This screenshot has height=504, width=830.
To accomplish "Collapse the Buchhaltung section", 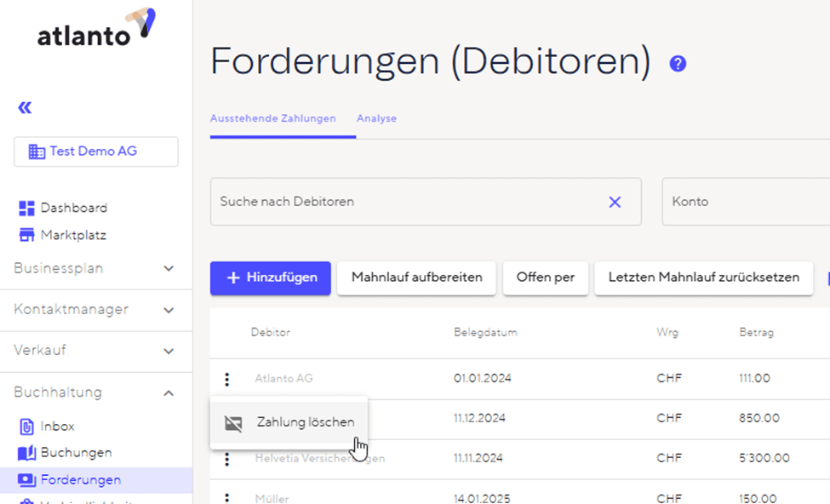I will pyautogui.click(x=169, y=392).
